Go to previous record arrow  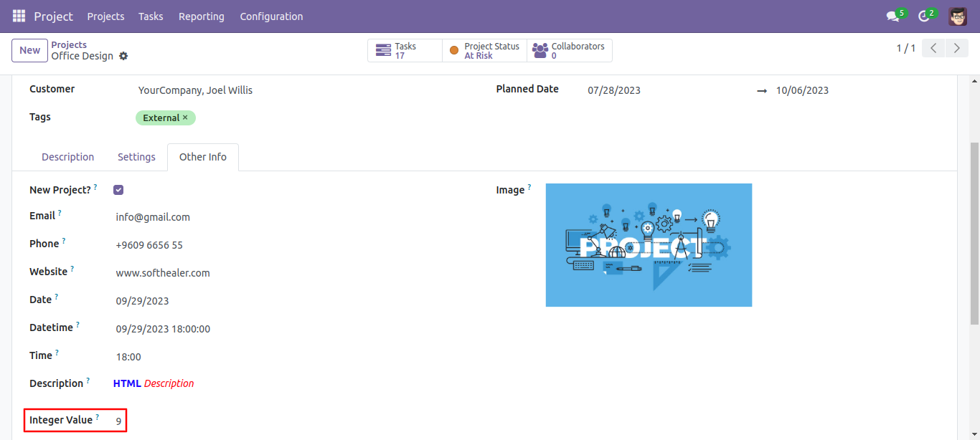[933, 48]
